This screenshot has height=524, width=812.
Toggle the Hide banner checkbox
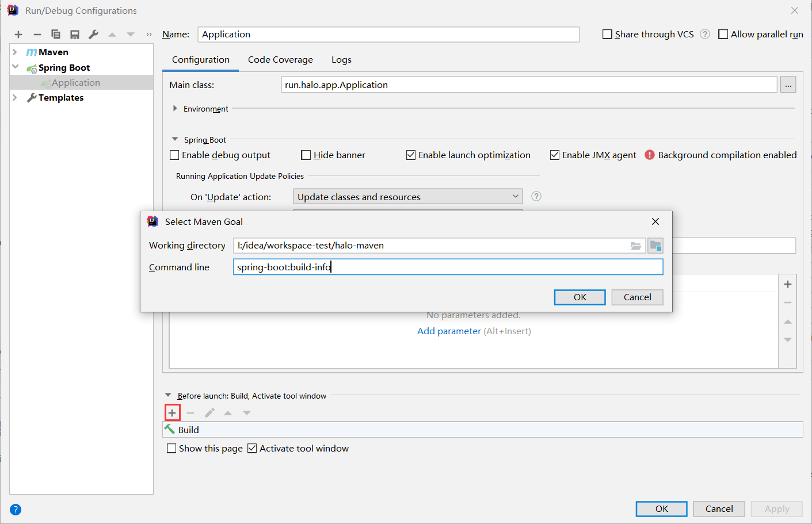click(x=306, y=155)
